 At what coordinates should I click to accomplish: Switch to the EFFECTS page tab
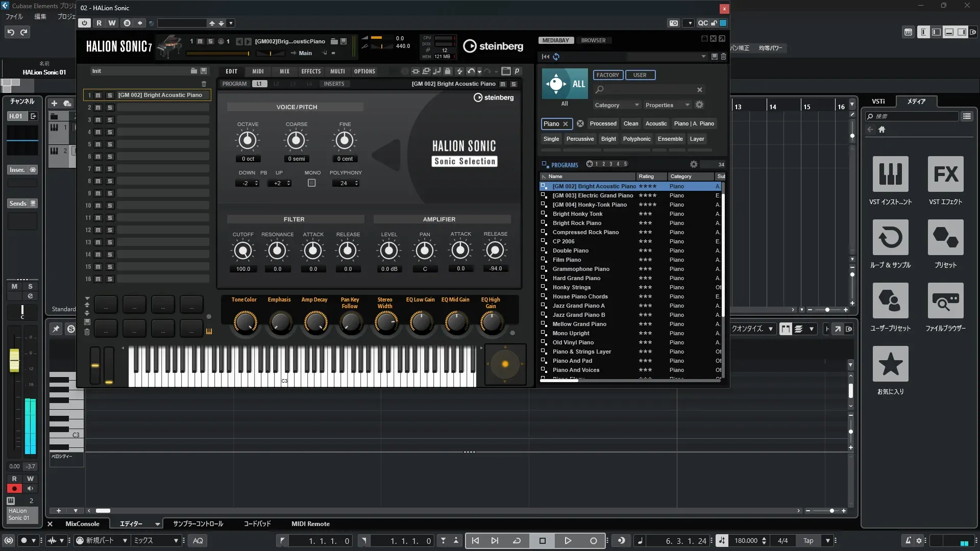click(311, 71)
